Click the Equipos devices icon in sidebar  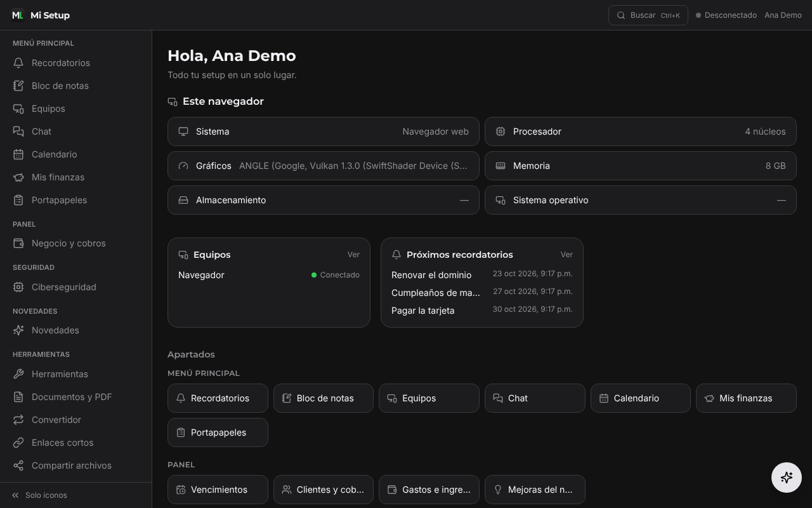tap(18, 109)
